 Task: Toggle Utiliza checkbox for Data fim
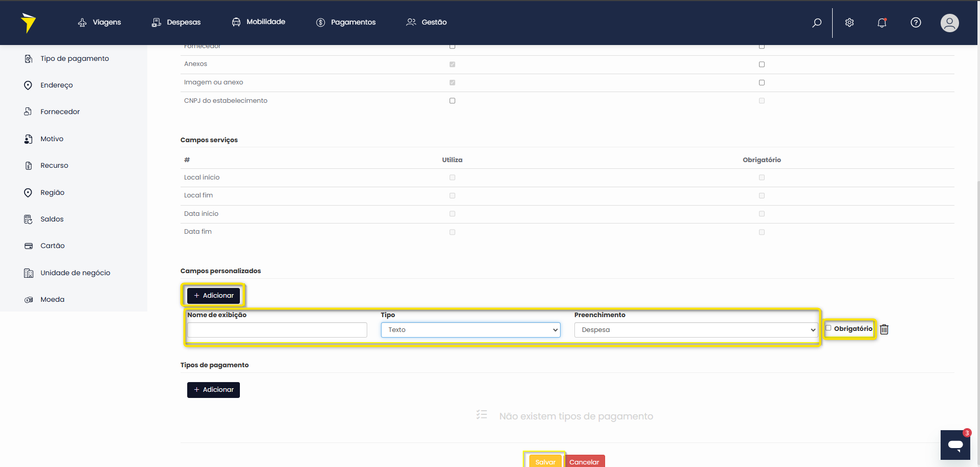click(452, 232)
